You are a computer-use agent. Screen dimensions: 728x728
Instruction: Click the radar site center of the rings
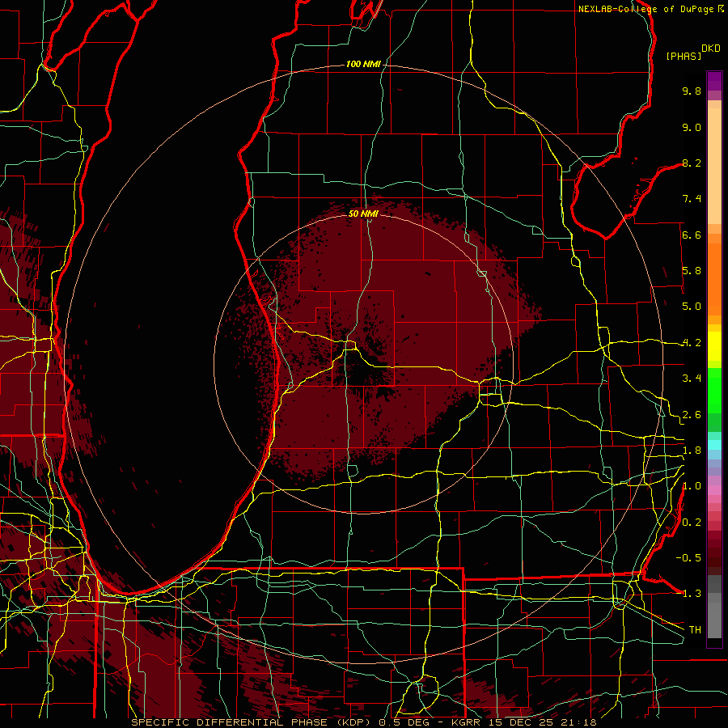pos(363,364)
